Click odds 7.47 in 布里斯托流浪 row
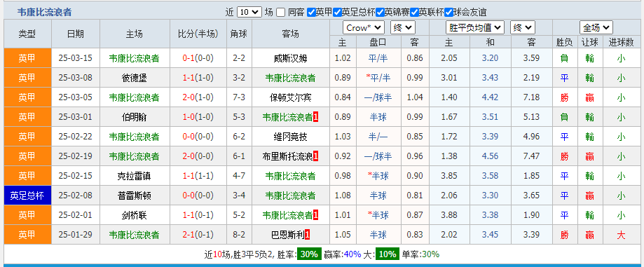This screenshot has width=644, height=267. pos(531,156)
